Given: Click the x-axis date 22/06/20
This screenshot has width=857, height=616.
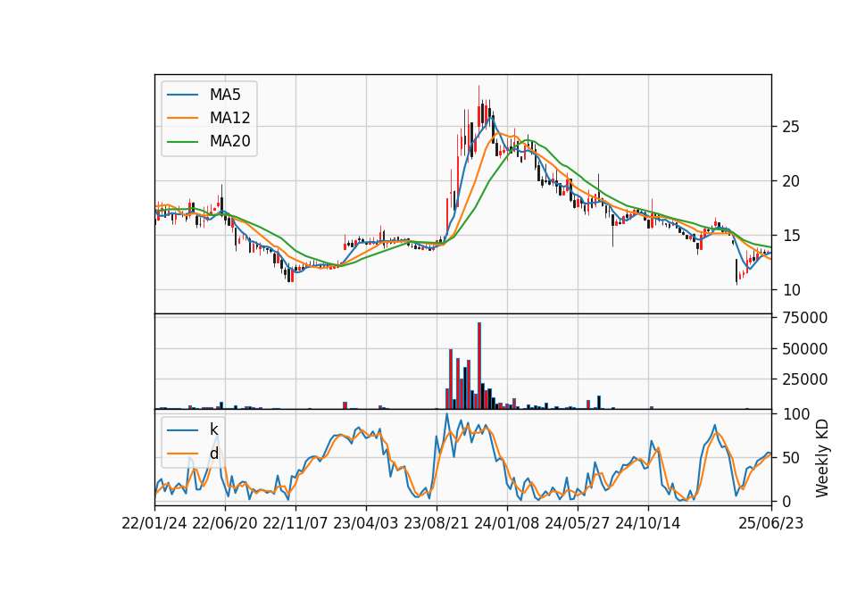Looking at the screenshot, I should pos(225,523).
